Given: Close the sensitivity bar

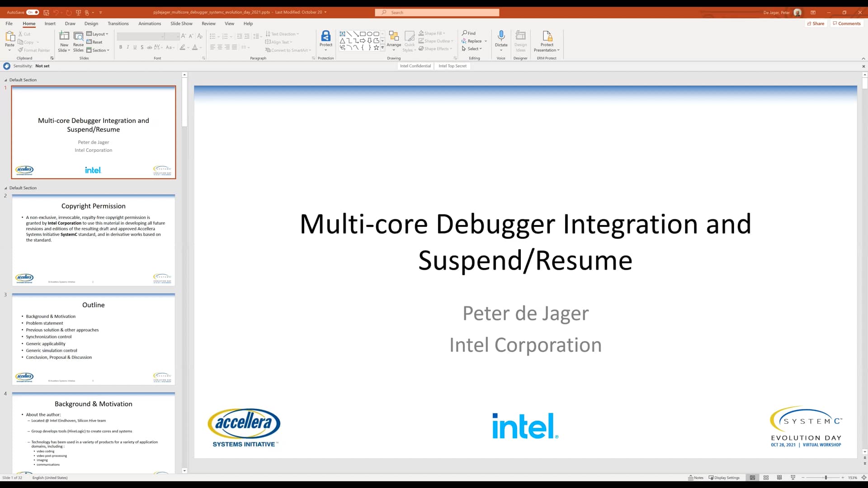Looking at the screenshot, I should click(863, 66).
